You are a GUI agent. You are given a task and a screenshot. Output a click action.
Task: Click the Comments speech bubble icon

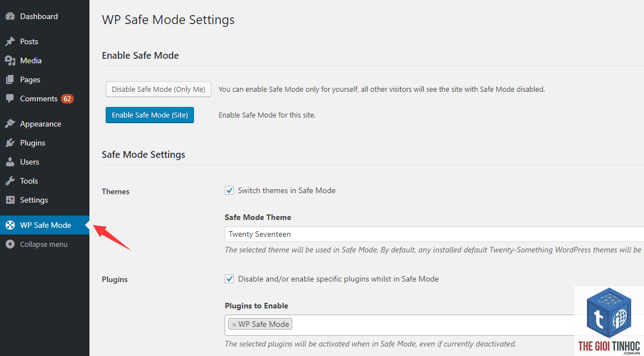[10, 99]
